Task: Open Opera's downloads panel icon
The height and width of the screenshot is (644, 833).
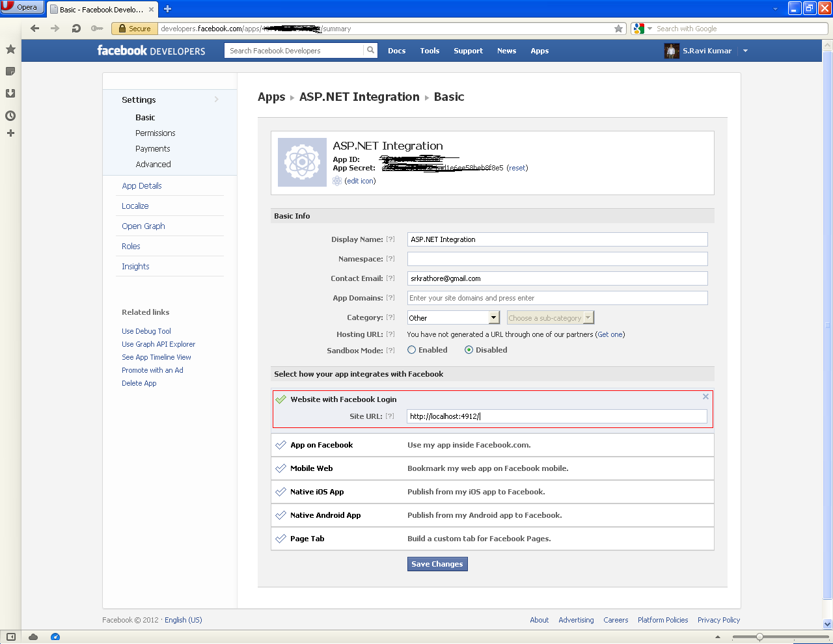Action: pyautogui.click(x=10, y=93)
